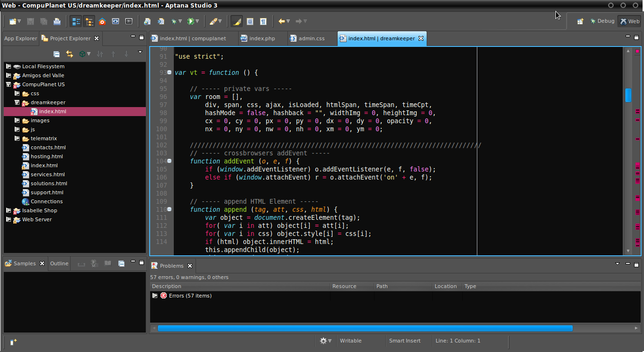644x352 pixels.
Task: Click the Back navigation arrow
Action: [x=281, y=21]
